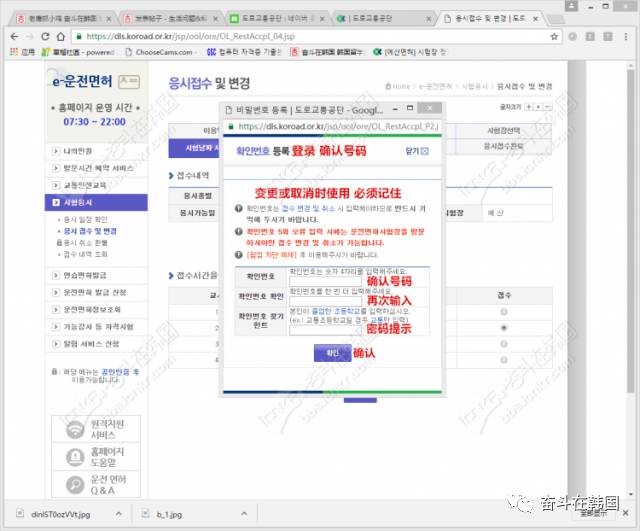
Task: Click the lock icon in main address bar
Action: [x=79, y=37]
